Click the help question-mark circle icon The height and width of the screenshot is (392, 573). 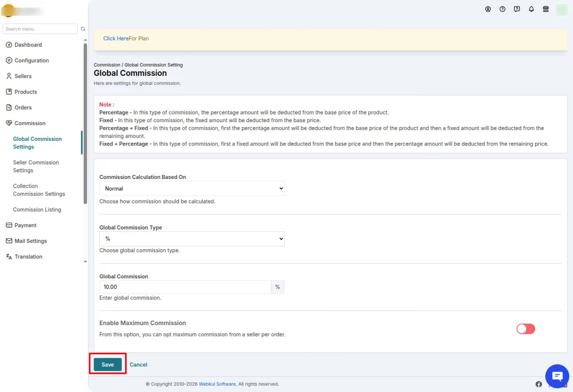coord(502,9)
